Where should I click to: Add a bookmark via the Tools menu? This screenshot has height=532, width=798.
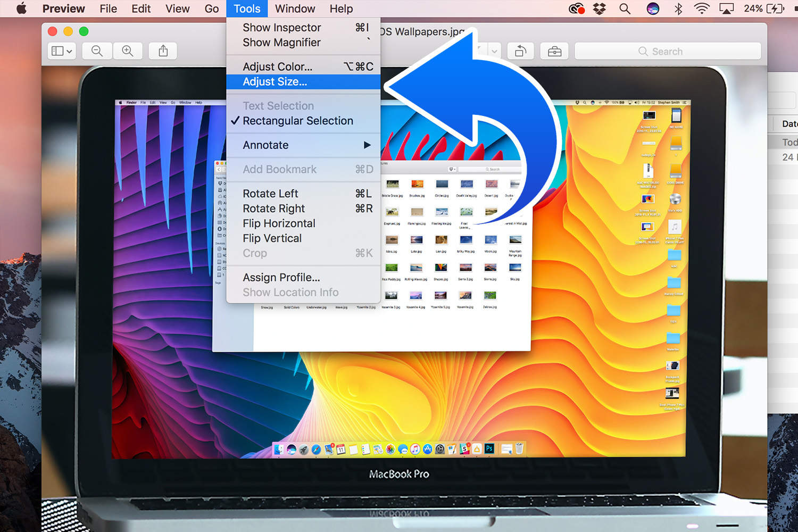tap(279, 169)
